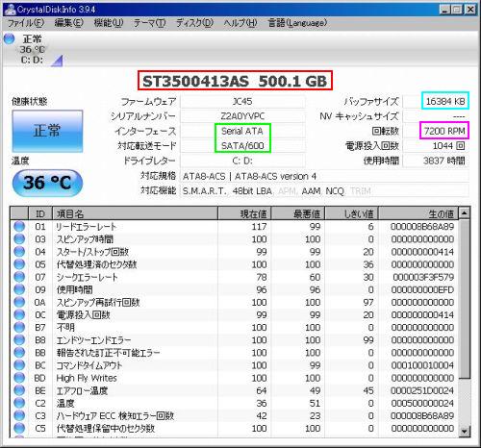The image size is (481, 448).
Task: Click status orb for B8 エンドツーエンドエラー
Action: pyautogui.click(x=19, y=340)
